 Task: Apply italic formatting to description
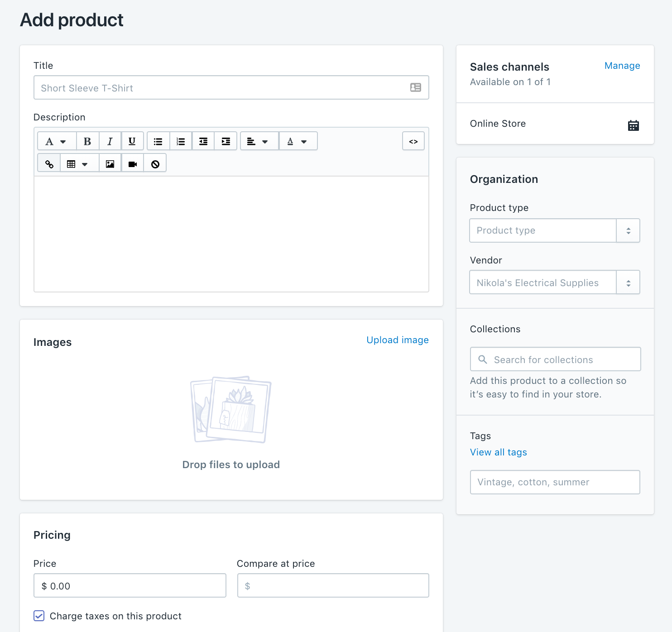pos(110,141)
